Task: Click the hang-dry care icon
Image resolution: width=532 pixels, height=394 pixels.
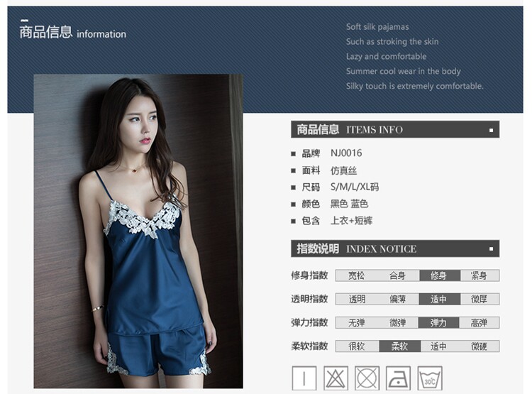Action: pos(304,378)
